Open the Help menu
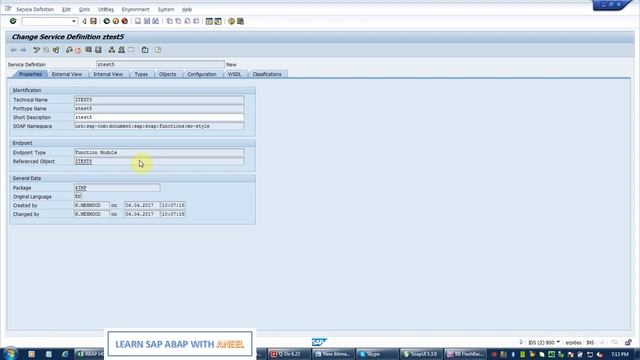 pyautogui.click(x=187, y=9)
